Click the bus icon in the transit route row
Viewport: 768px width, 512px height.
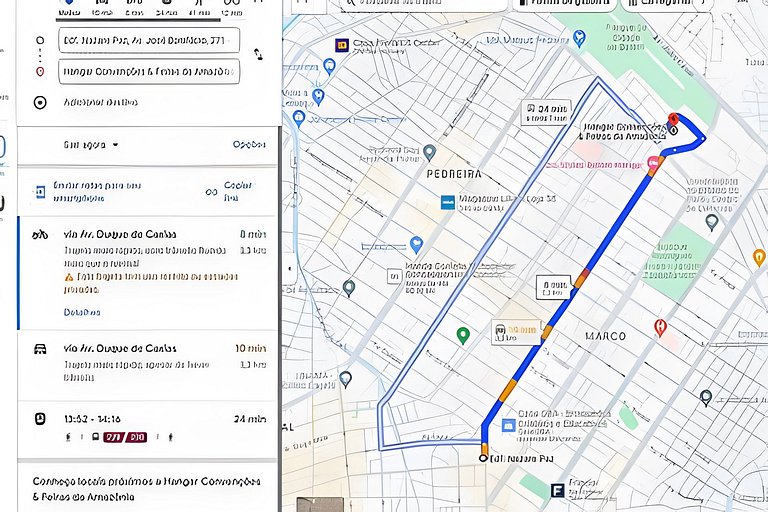96,437
